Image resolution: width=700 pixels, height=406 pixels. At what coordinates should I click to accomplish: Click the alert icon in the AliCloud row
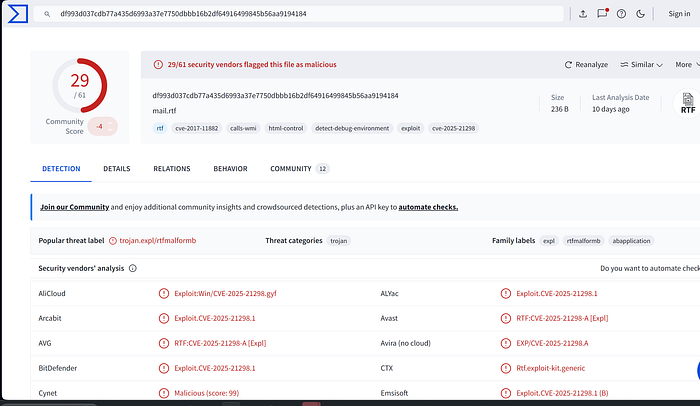tap(164, 293)
